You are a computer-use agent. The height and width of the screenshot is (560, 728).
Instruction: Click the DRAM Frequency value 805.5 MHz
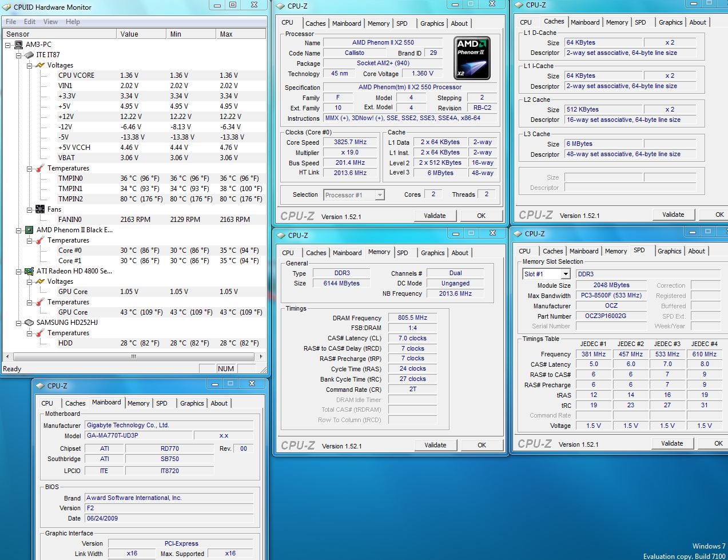(412, 318)
